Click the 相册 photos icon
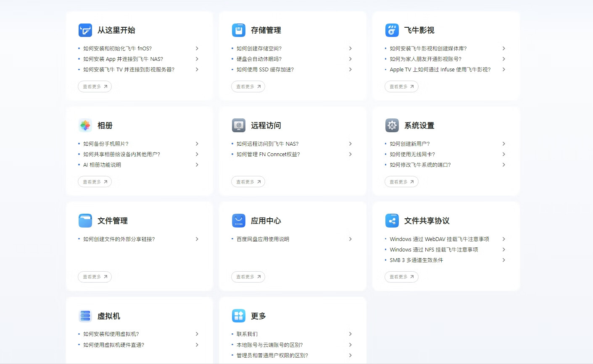The image size is (593, 364). 85,126
